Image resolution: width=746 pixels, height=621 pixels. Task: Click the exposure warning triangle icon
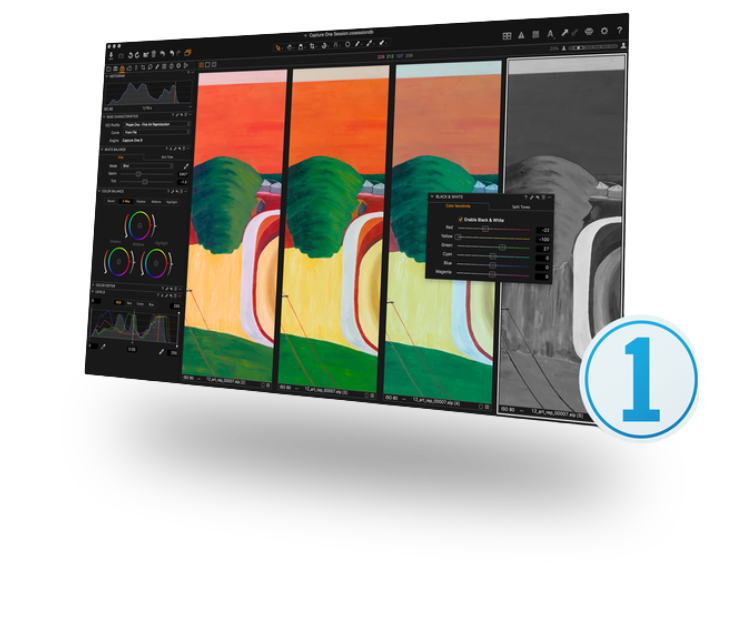click(522, 35)
